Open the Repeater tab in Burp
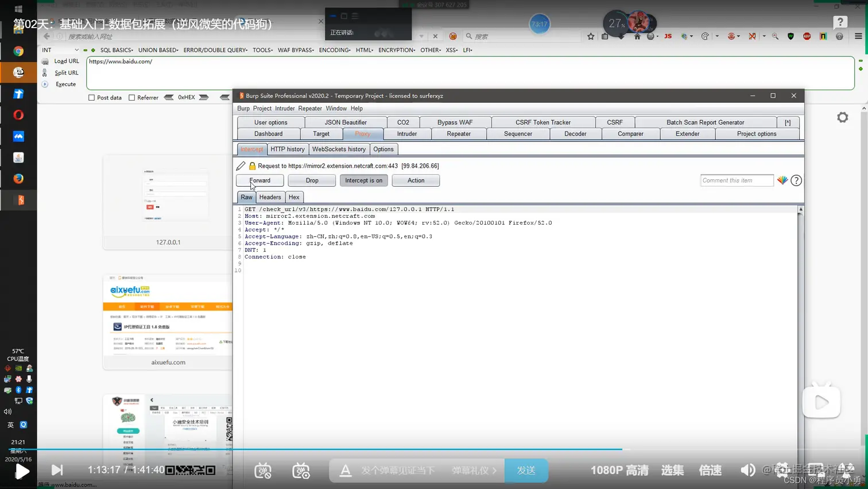 pyautogui.click(x=459, y=134)
